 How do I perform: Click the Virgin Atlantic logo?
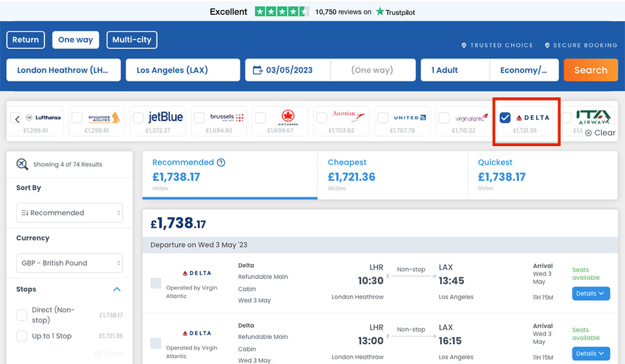(x=471, y=118)
